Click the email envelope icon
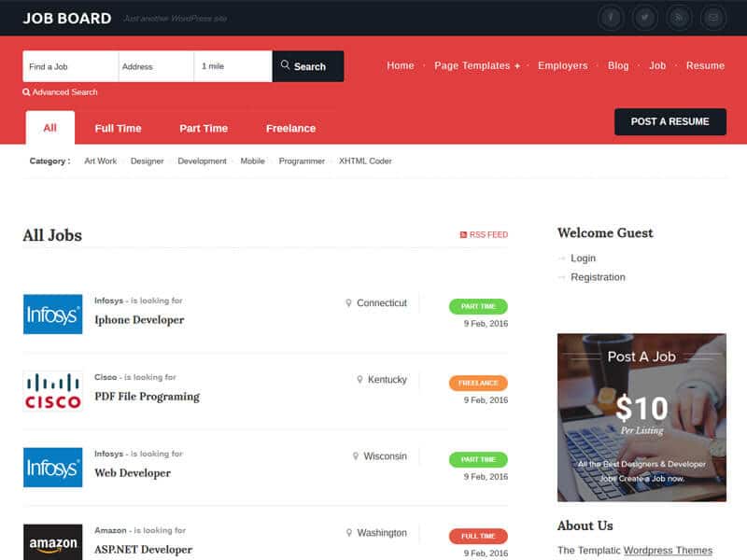747x560 pixels. tap(713, 18)
